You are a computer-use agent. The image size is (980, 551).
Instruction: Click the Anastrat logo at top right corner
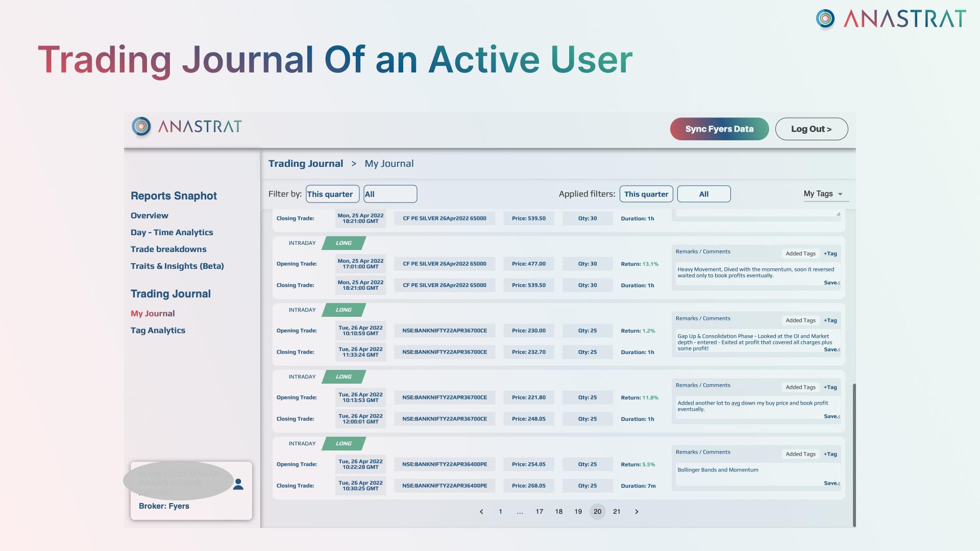coord(889,19)
